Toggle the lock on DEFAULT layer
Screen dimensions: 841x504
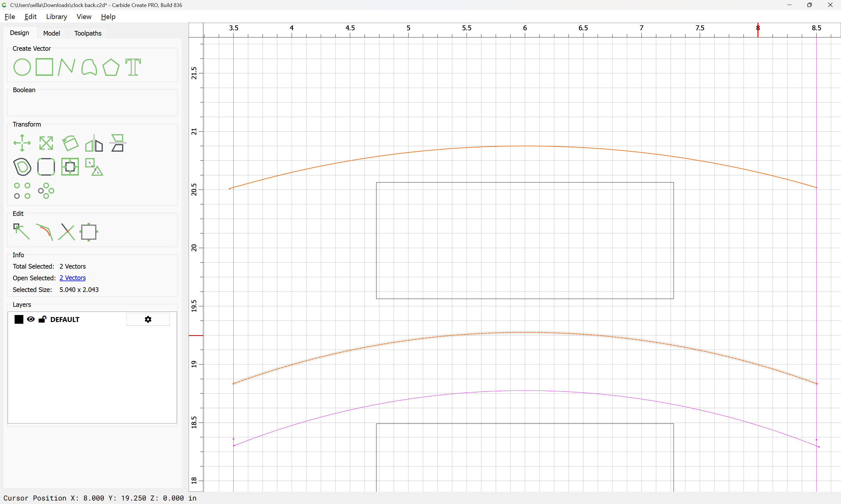click(43, 319)
